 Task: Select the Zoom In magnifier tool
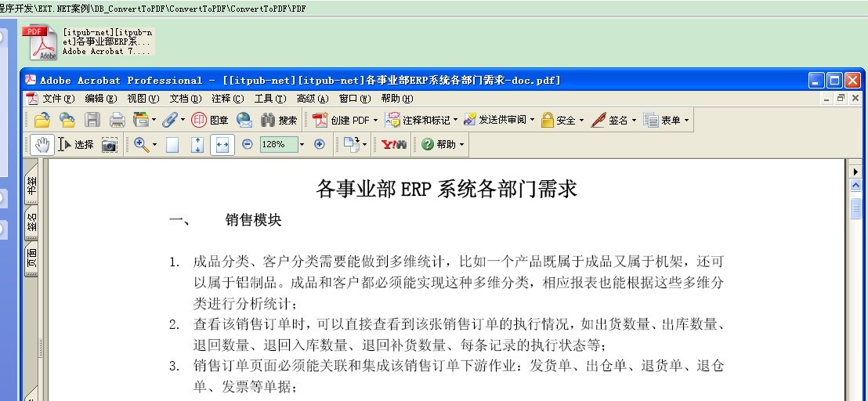point(141,144)
